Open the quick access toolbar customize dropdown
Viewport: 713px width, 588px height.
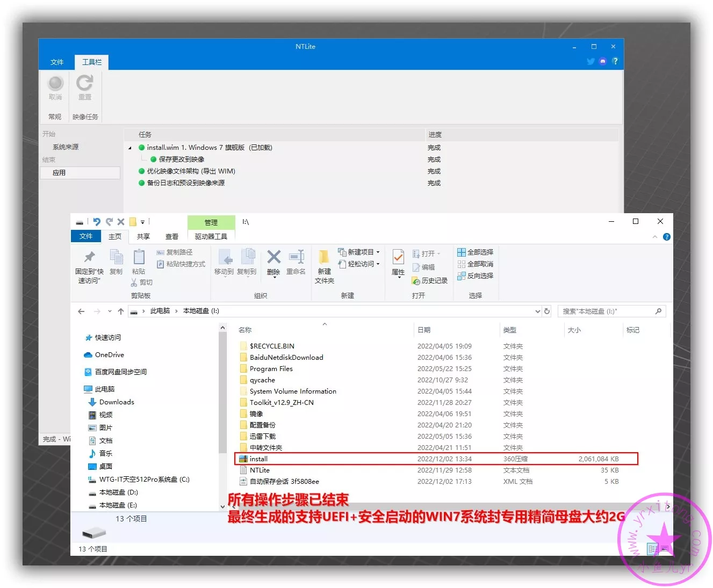142,222
